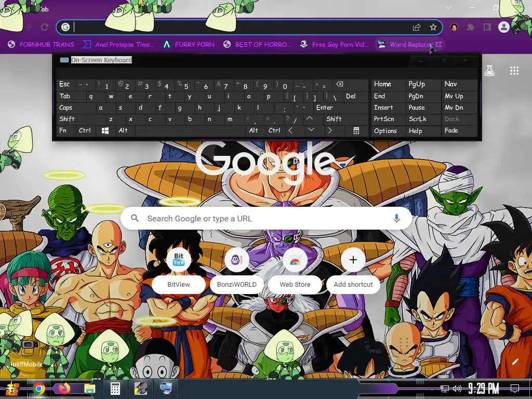
Task: Click the Windows logo key on keyboard
Action: (x=105, y=130)
